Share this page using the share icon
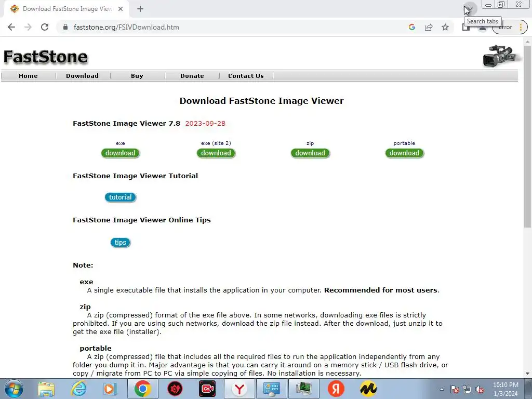Screen dimensions: 532x399 [429, 27]
